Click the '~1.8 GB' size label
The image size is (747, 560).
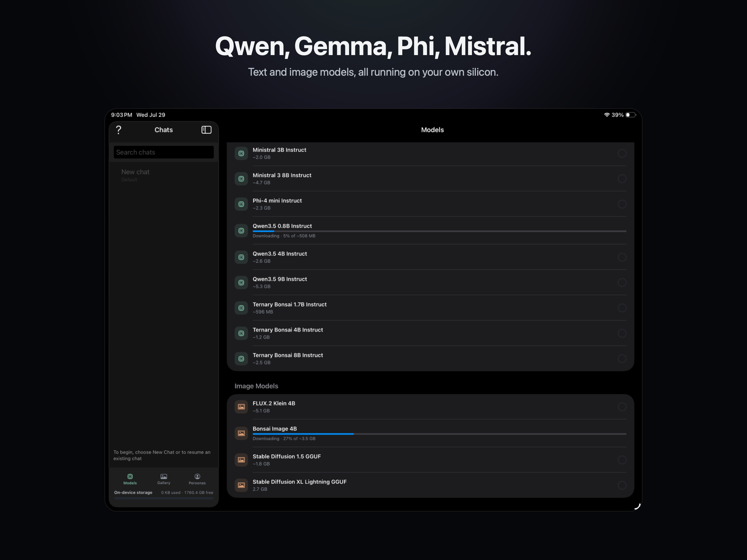click(261, 464)
